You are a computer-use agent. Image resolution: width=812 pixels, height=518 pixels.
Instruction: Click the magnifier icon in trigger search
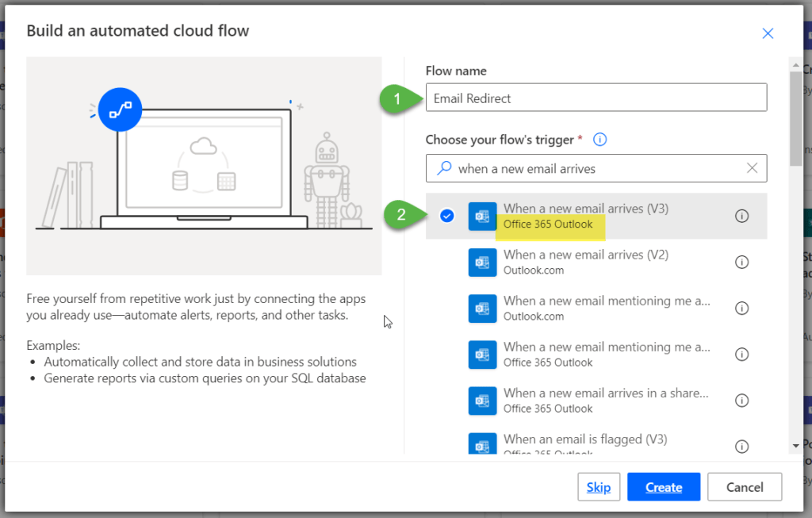444,168
